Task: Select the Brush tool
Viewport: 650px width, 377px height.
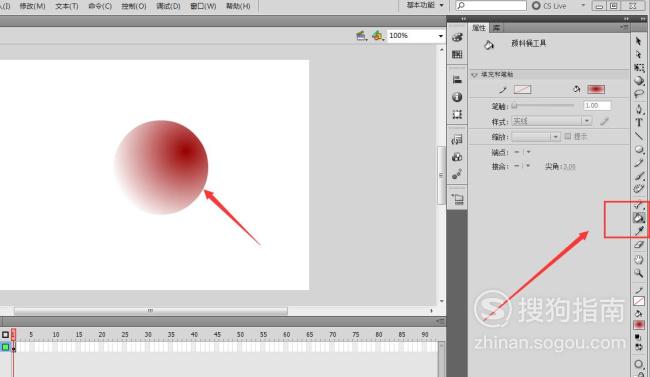Action: 639,176
